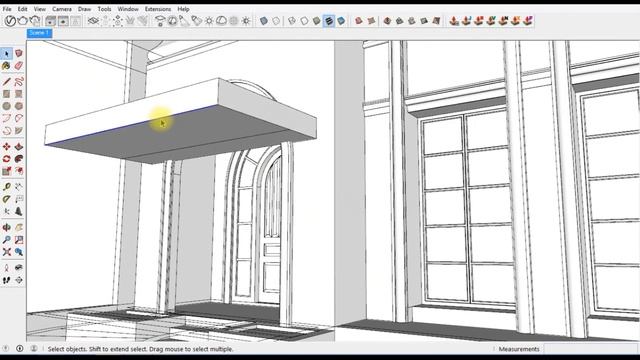
Task: Pick the Polygon tool
Action: (19, 106)
